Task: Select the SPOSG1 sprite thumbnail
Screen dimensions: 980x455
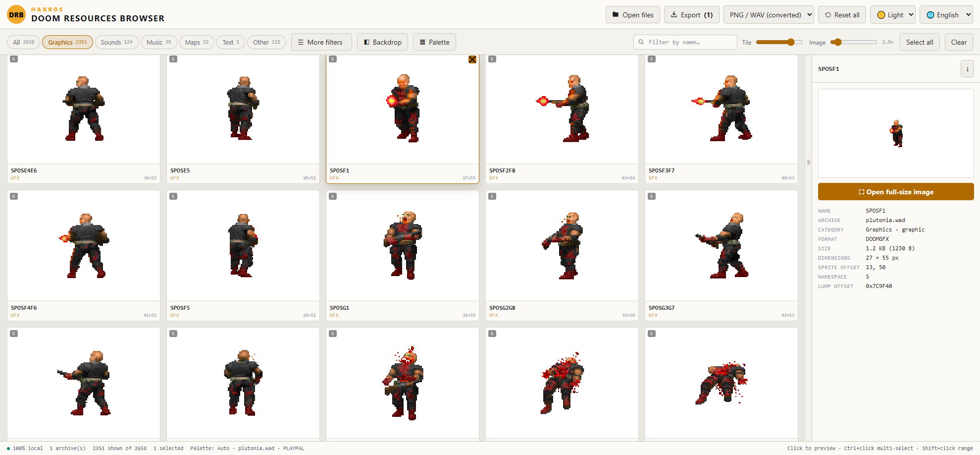Action: tap(403, 246)
